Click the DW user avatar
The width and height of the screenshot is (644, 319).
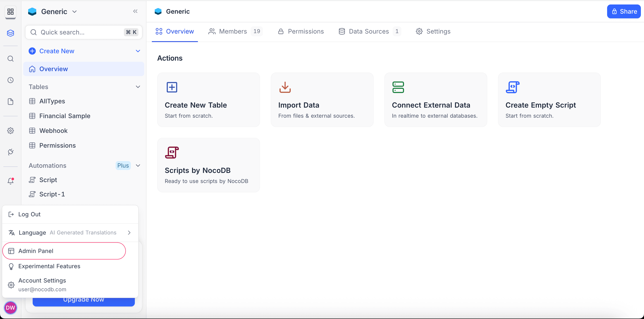click(11, 308)
